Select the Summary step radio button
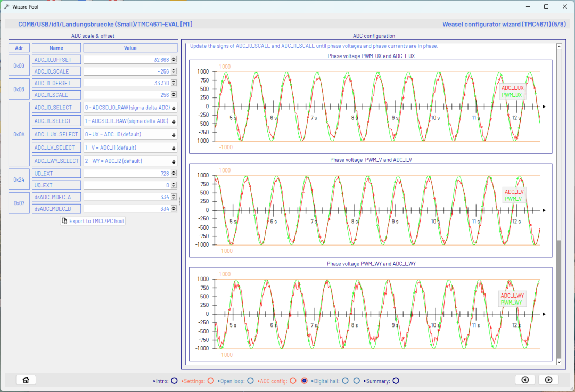The height and width of the screenshot is (392, 575). point(396,381)
